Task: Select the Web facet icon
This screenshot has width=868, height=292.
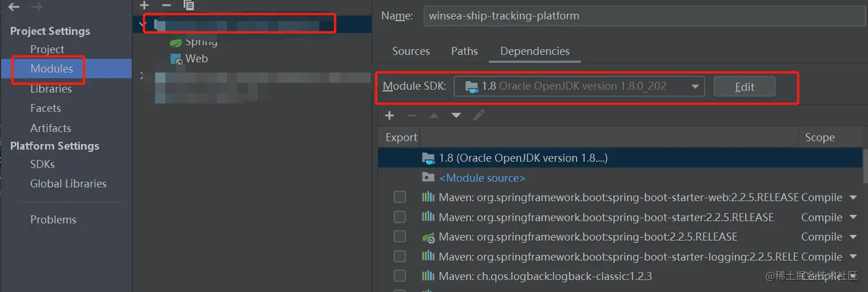Action: 176,59
